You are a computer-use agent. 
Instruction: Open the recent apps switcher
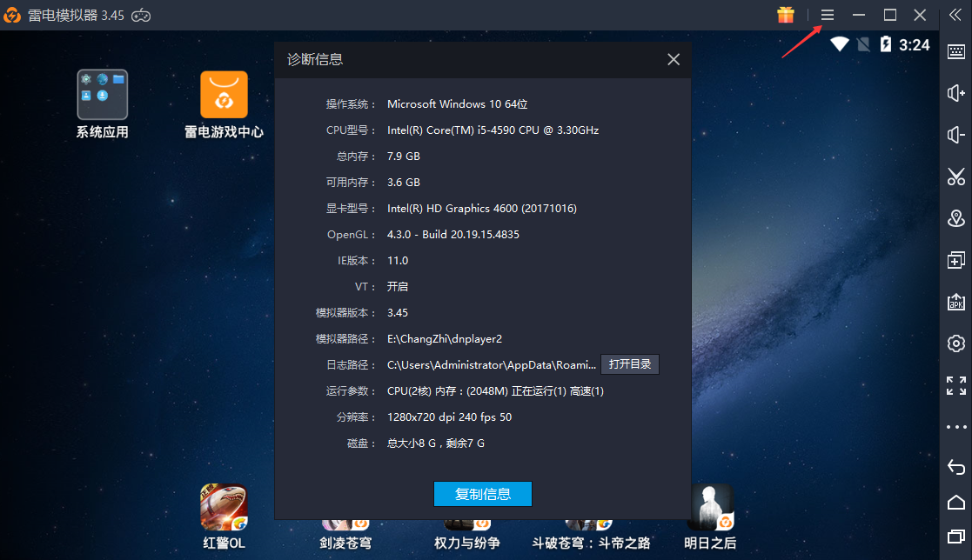(x=955, y=537)
